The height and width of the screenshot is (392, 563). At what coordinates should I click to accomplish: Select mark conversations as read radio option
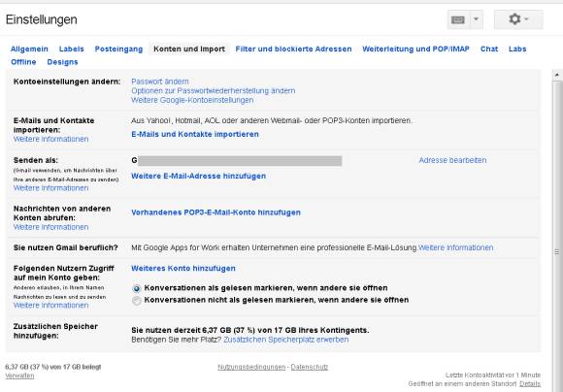[137, 288]
